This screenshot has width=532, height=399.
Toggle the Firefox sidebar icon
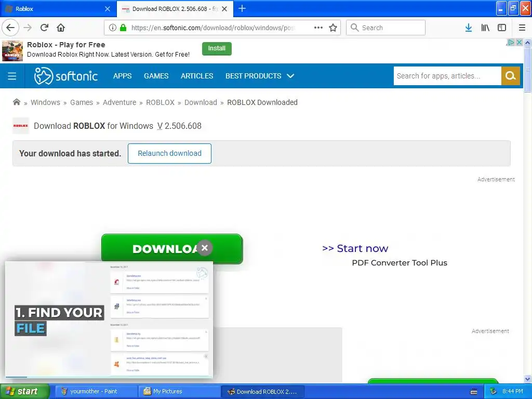point(502,28)
